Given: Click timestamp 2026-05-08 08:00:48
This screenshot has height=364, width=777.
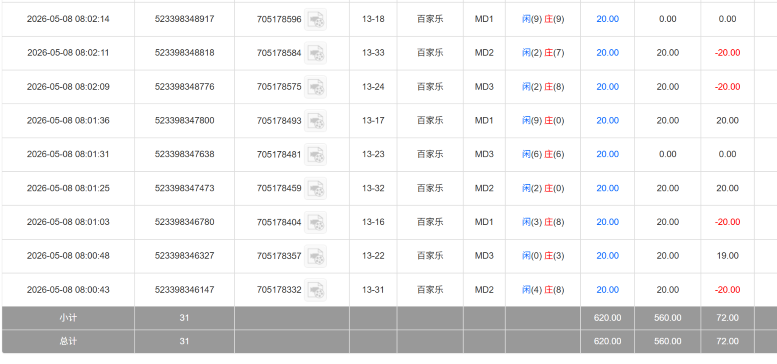Looking at the screenshot, I should pyautogui.click(x=68, y=256).
